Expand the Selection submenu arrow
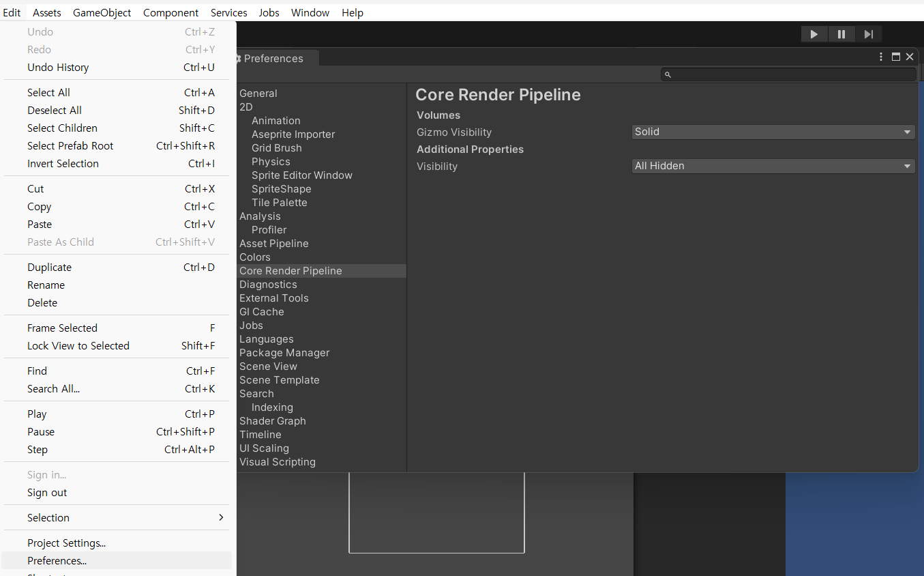Image resolution: width=924 pixels, height=576 pixels. pyautogui.click(x=221, y=517)
